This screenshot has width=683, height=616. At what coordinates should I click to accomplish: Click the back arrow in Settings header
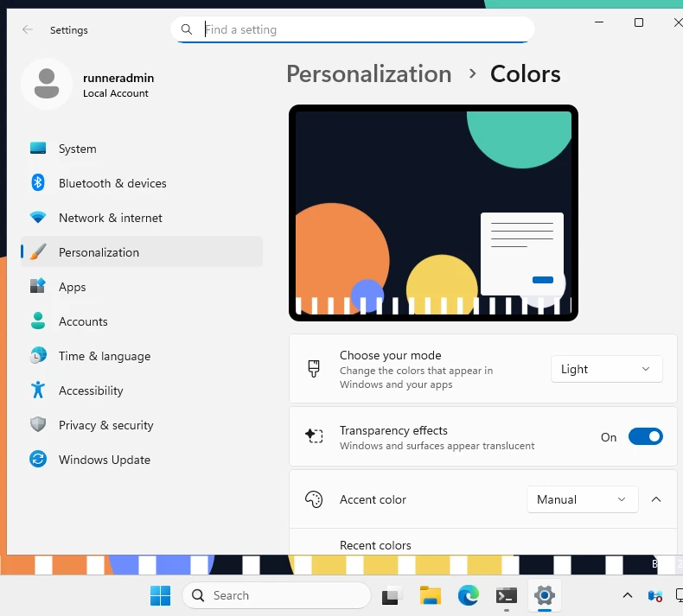coord(28,29)
